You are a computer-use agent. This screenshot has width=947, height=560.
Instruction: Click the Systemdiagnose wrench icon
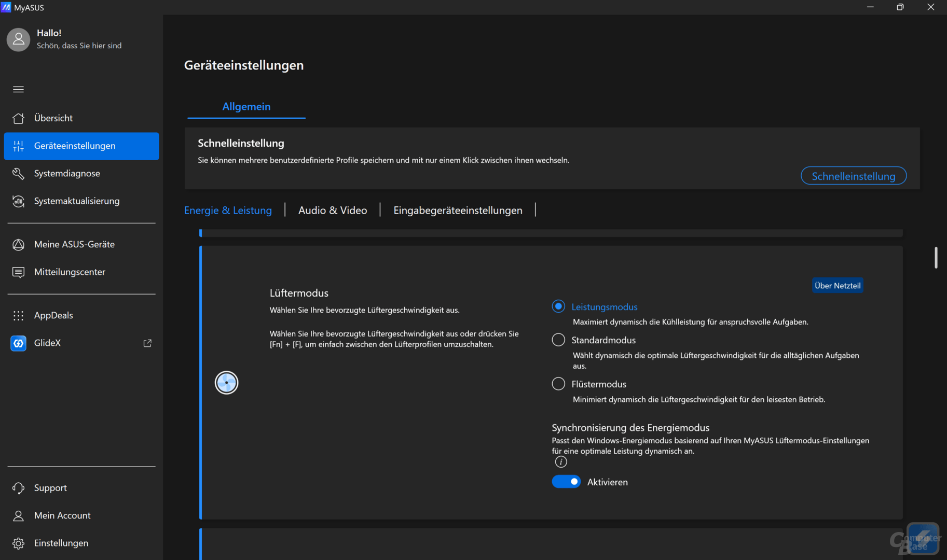point(18,174)
